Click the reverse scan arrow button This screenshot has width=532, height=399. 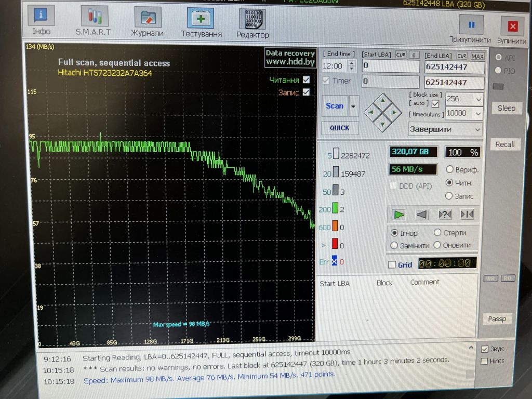point(422,215)
